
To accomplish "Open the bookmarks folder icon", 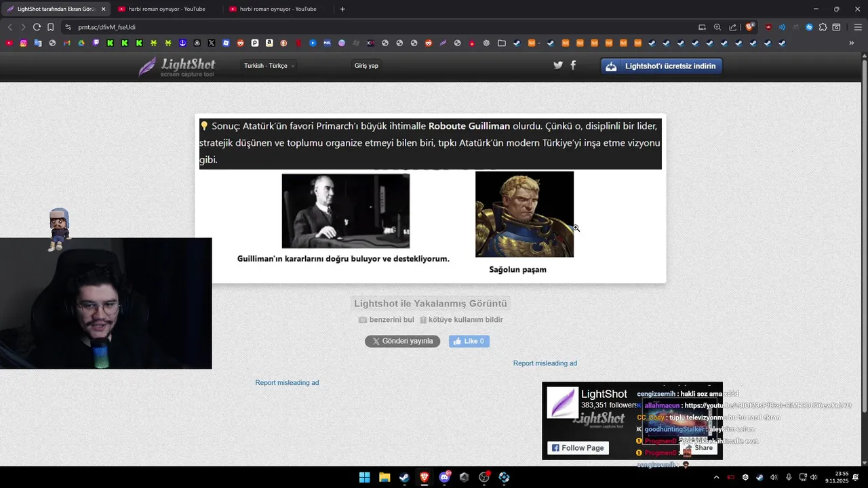I will point(501,43).
